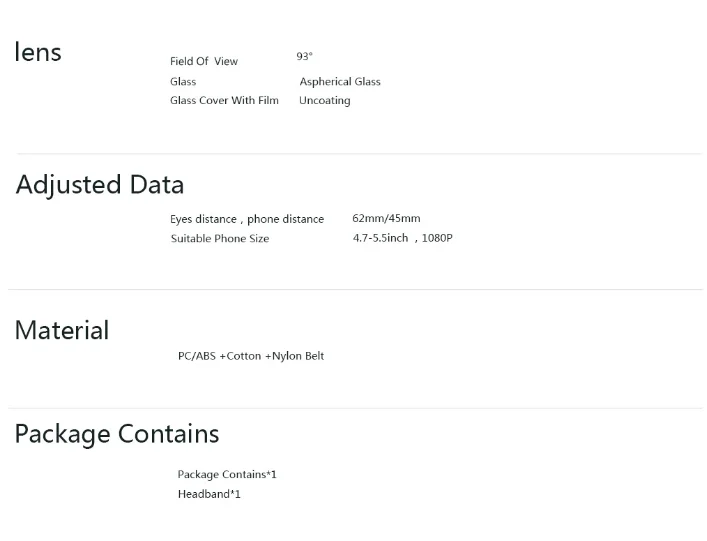Image resolution: width=707 pixels, height=541 pixels.
Task: Select the small "Package Contains*1" line
Action: 227,475
